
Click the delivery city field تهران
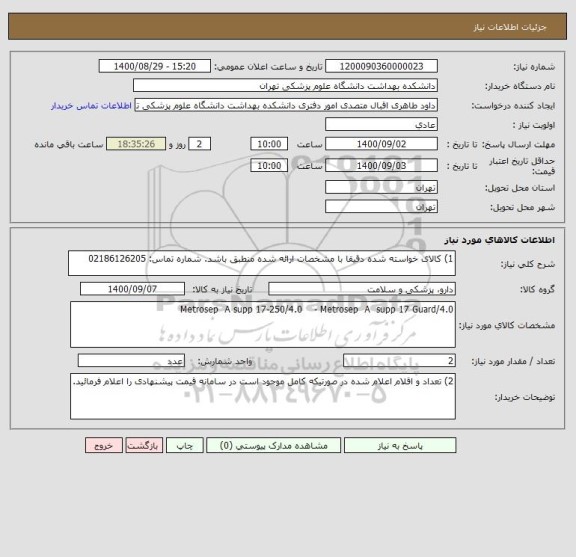pos(381,207)
